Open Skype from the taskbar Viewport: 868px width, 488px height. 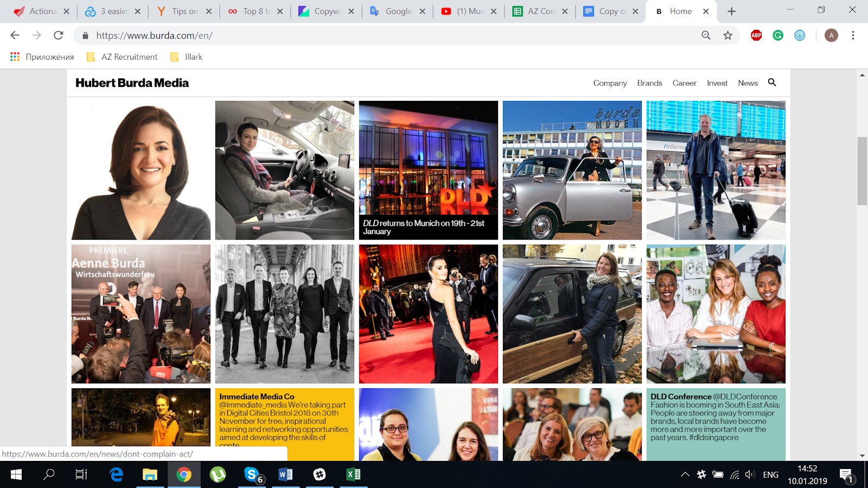(252, 474)
